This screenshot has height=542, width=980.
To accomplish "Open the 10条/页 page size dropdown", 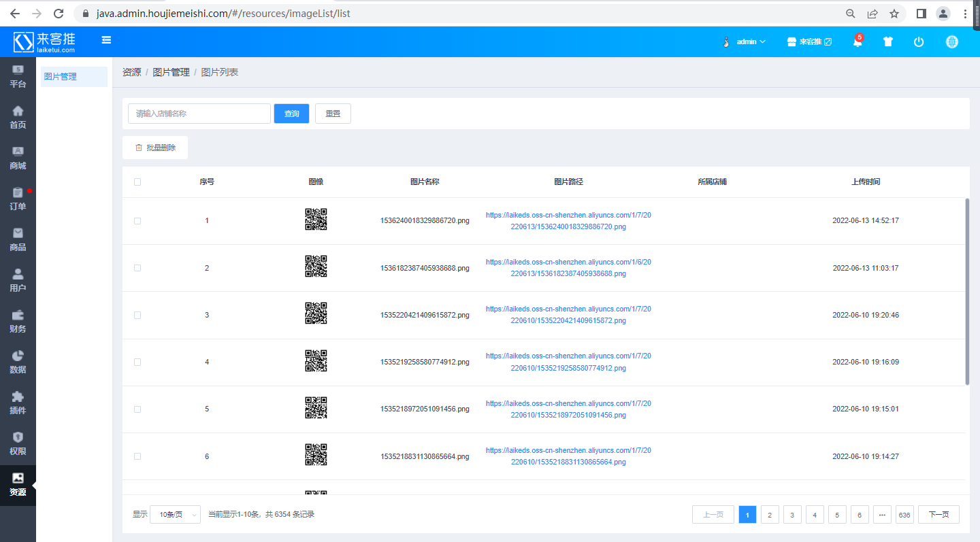I will 176,515.
